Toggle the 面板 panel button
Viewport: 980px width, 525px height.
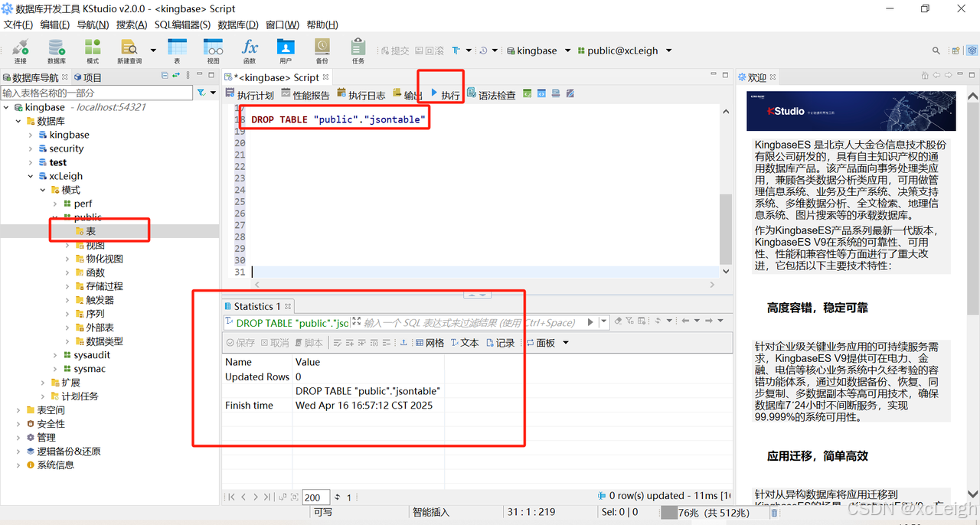coord(541,343)
